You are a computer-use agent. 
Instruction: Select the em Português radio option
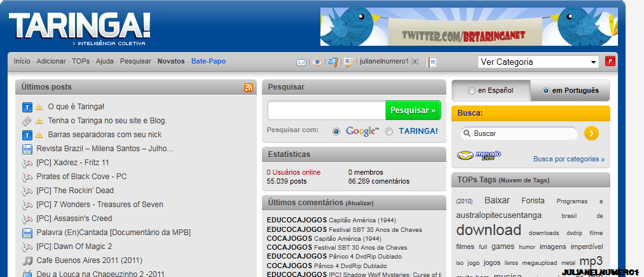click(x=546, y=91)
